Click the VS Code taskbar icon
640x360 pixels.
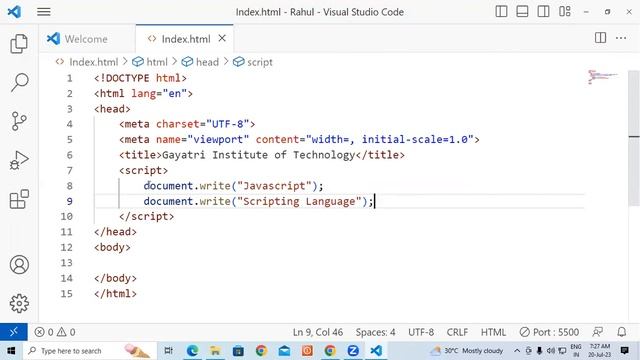point(376,351)
